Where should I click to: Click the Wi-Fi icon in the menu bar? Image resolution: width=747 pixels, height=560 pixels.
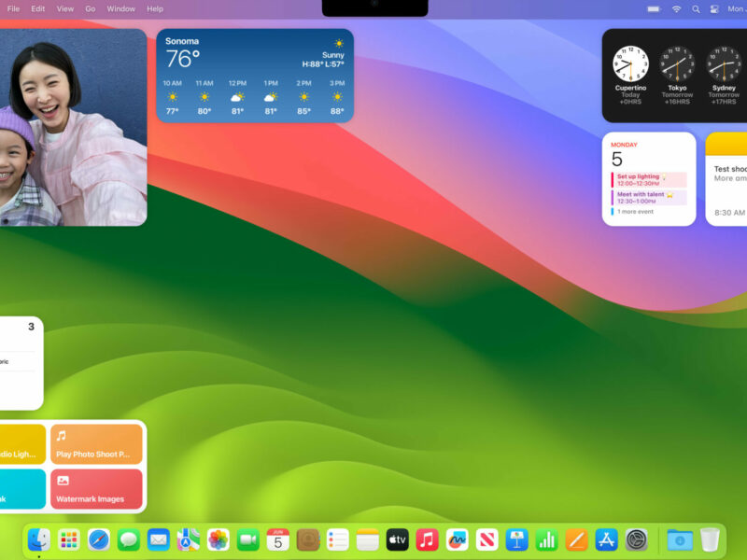coord(676,9)
